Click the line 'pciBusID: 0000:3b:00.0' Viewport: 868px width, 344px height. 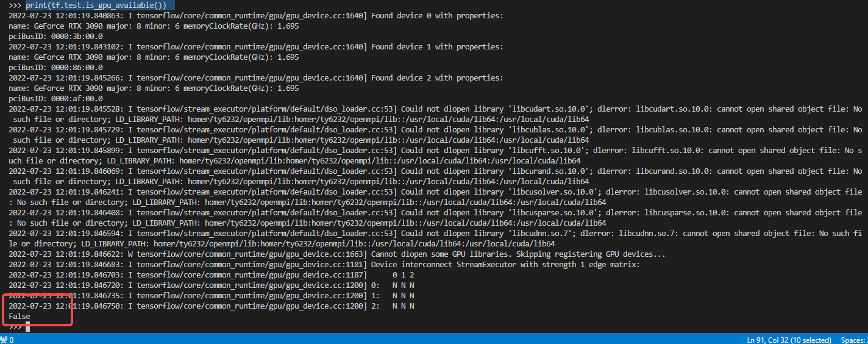click(x=55, y=36)
